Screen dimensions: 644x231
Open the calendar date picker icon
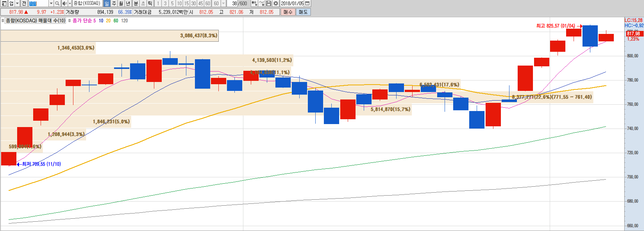pyautogui.click(x=307, y=3)
